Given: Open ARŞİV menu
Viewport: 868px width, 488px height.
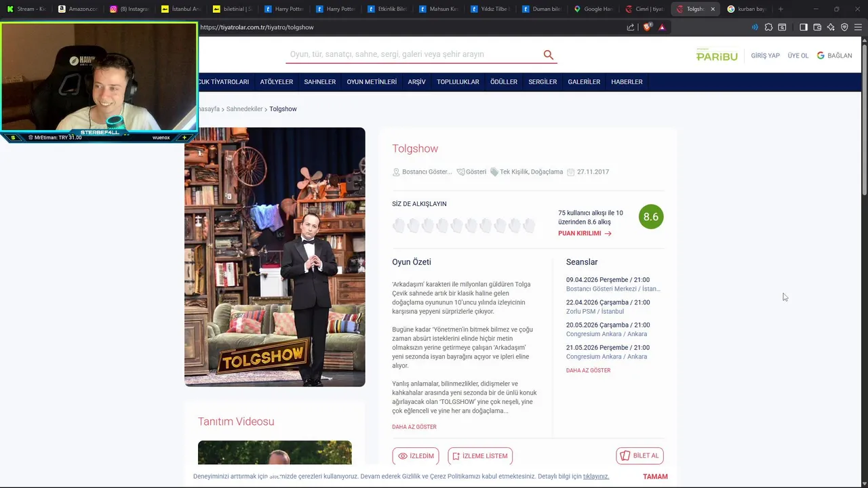Looking at the screenshot, I should 416,82.
